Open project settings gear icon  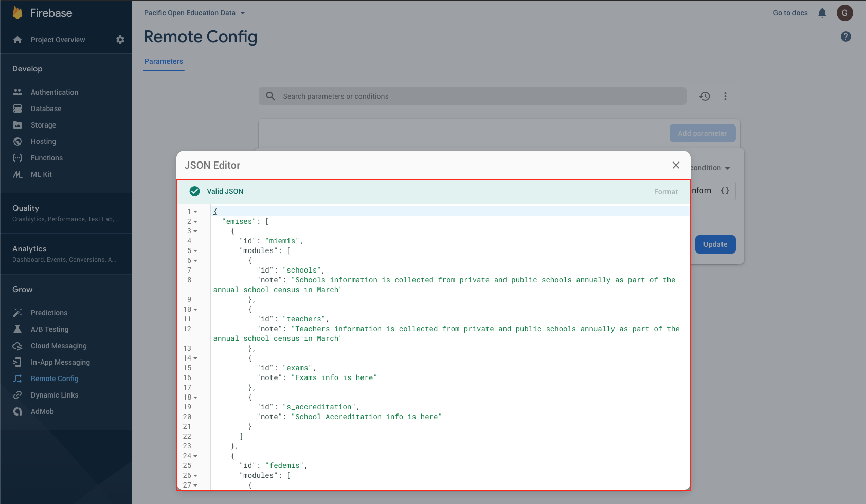(x=120, y=40)
